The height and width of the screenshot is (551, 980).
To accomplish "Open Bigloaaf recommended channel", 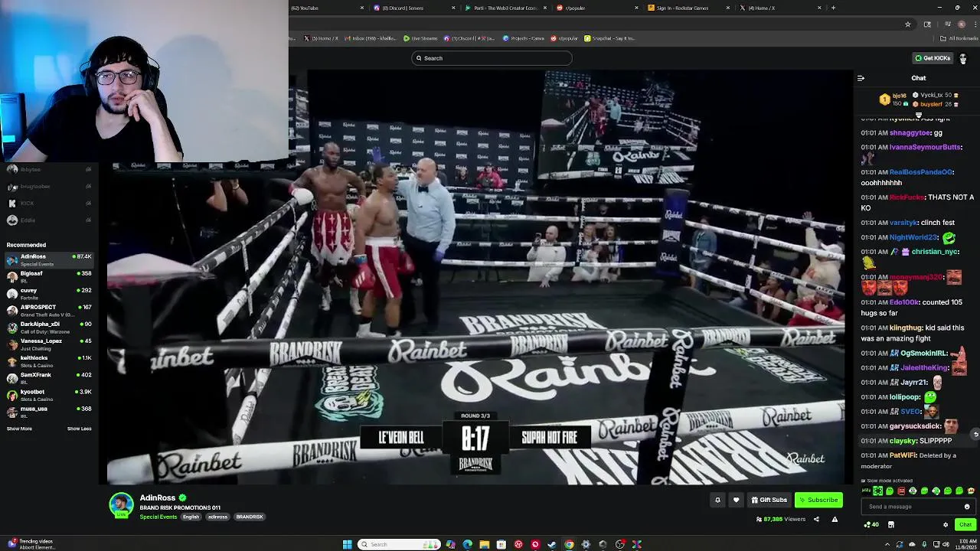I will click(47, 276).
